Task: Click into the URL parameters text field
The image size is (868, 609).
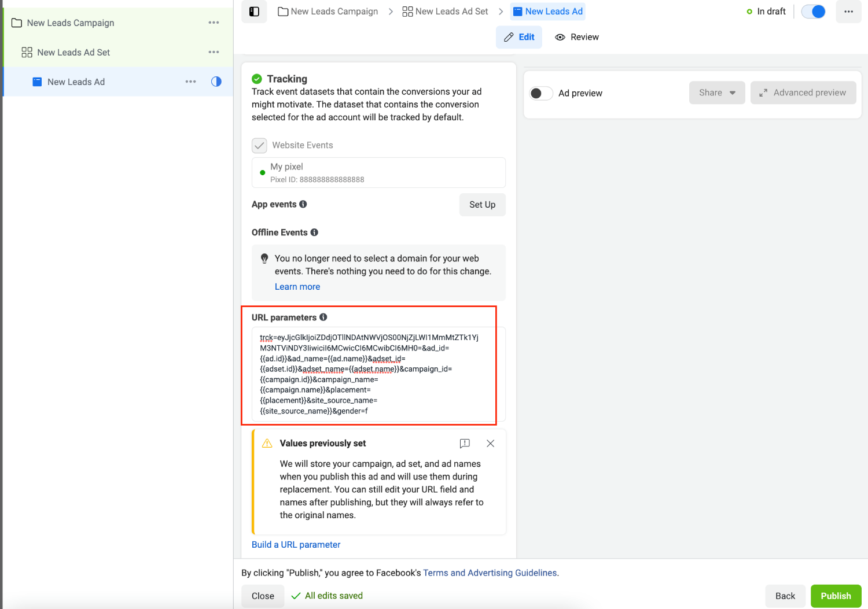Action: [378, 374]
